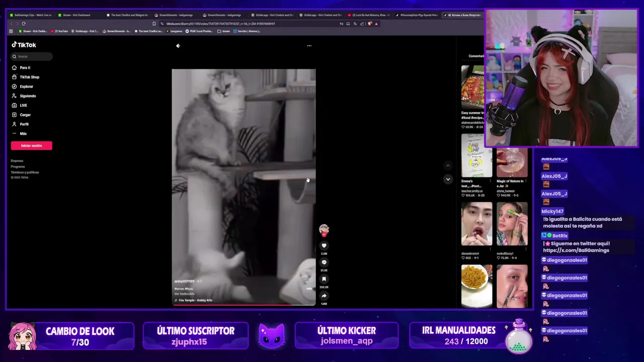Open the x.com/BaliGamings link in chat
This screenshot has height=362, width=644.
coord(576,250)
